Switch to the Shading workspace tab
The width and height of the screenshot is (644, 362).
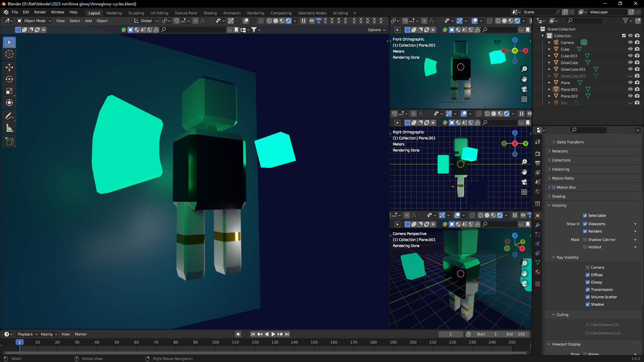click(x=210, y=13)
